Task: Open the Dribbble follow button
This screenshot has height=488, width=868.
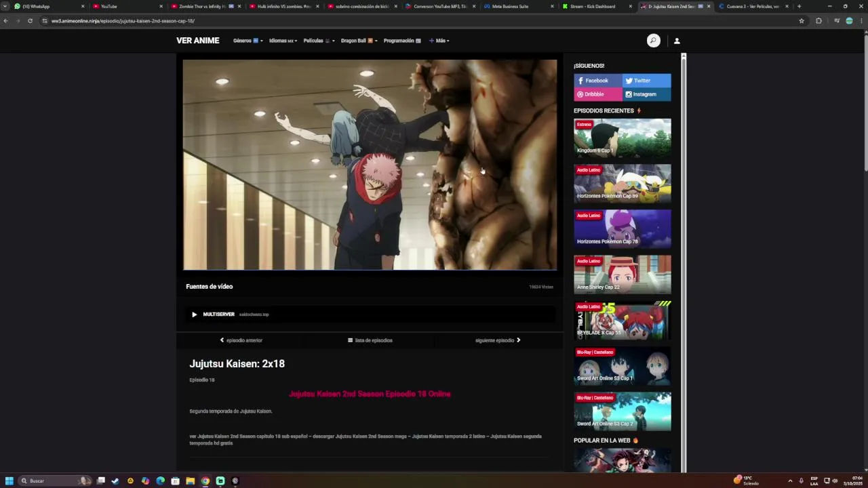Action: click(x=598, y=94)
